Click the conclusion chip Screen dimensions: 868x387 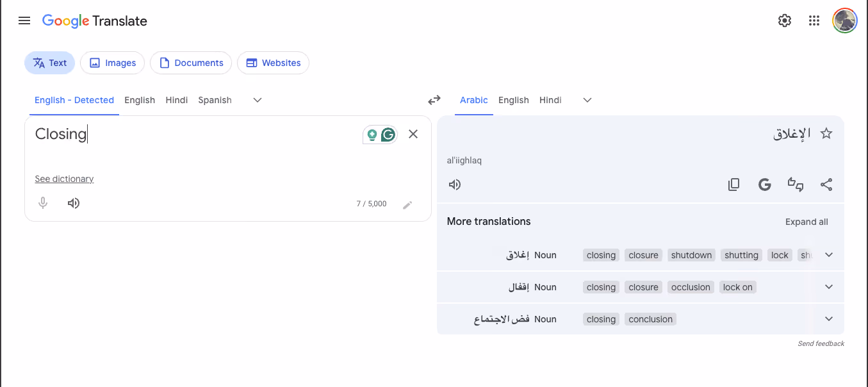pos(650,319)
